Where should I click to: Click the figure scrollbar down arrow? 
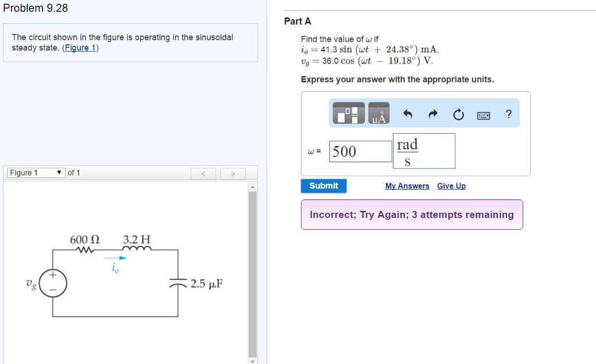pos(253,361)
